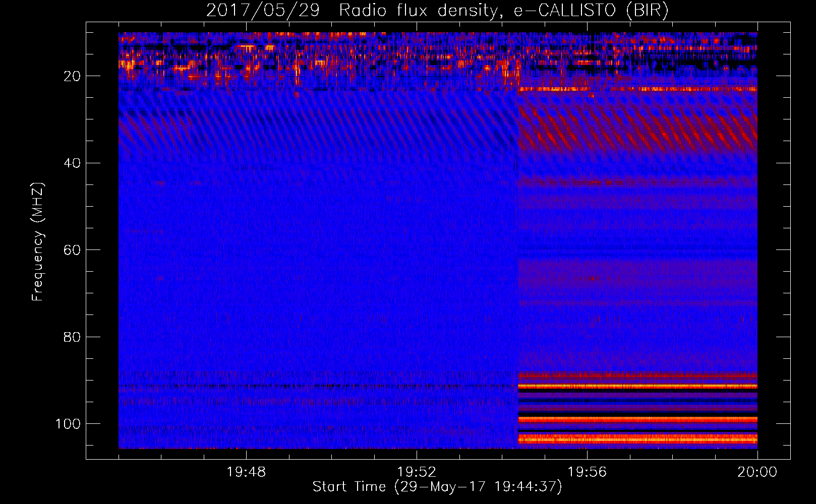Click the x-axis time label 19:48
This screenshot has width=816, height=504.
click(x=246, y=472)
